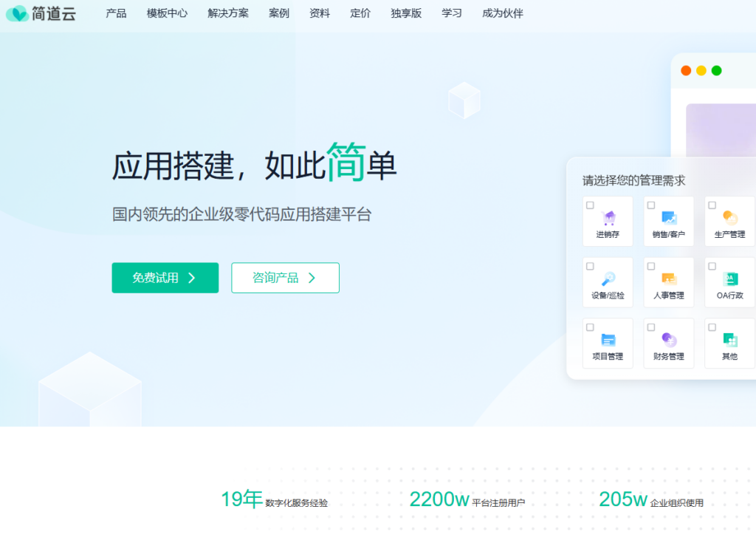
Task: Click the 其他 card
Action: point(729,343)
